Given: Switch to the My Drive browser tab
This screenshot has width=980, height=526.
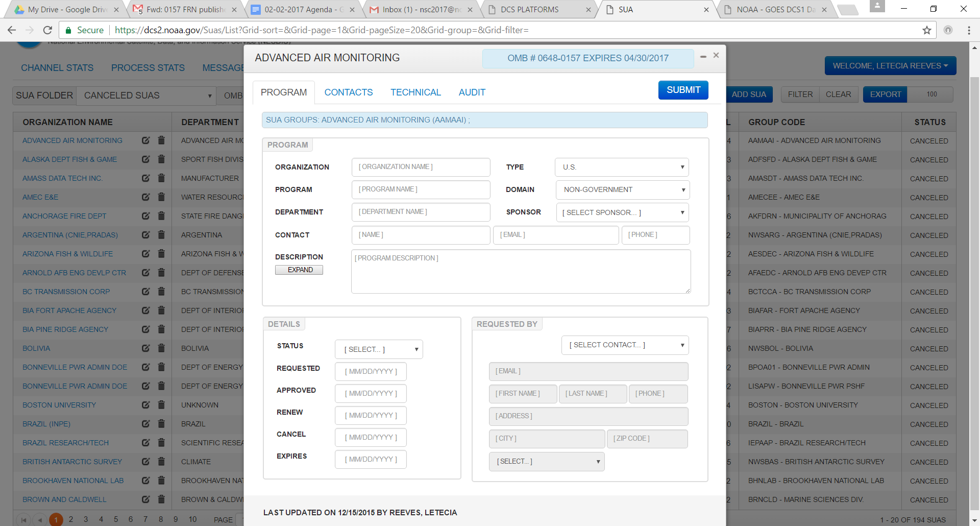Looking at the screenshot, I should point(66,10).
